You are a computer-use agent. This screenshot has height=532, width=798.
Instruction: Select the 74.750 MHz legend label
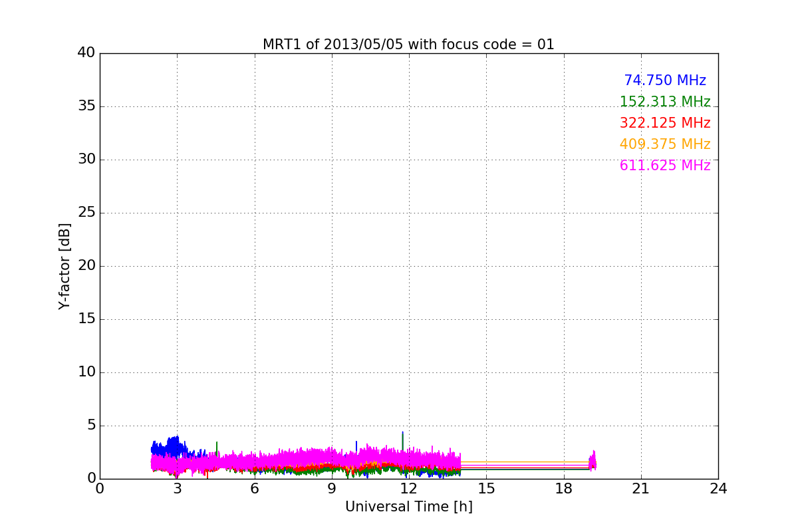tap(665, 80)
